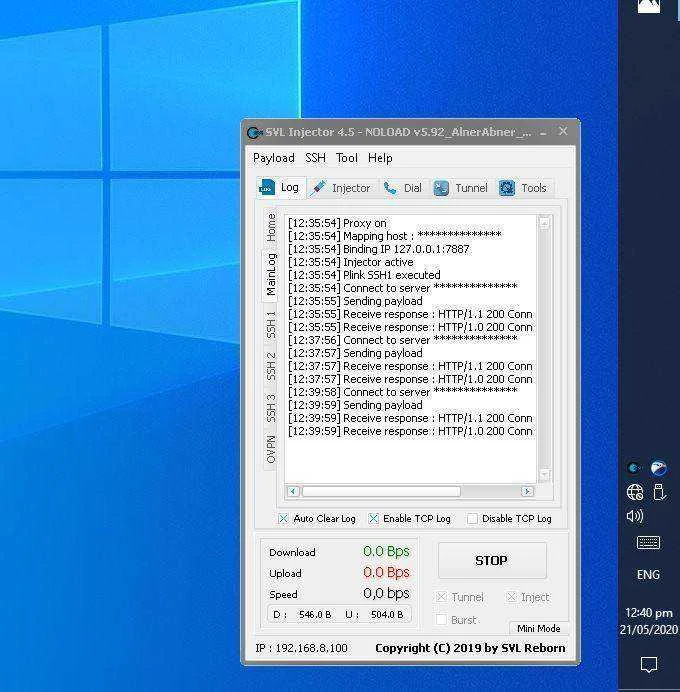Click the Download speed value
This screenshot has height=692, width=680.
[386, 552]
